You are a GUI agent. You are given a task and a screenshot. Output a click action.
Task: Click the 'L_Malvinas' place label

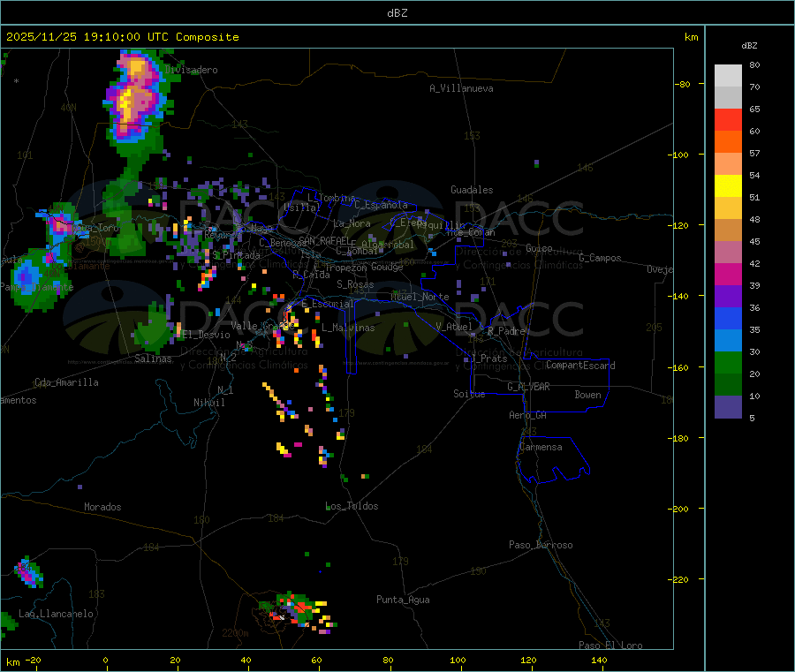tap(348, 328)
